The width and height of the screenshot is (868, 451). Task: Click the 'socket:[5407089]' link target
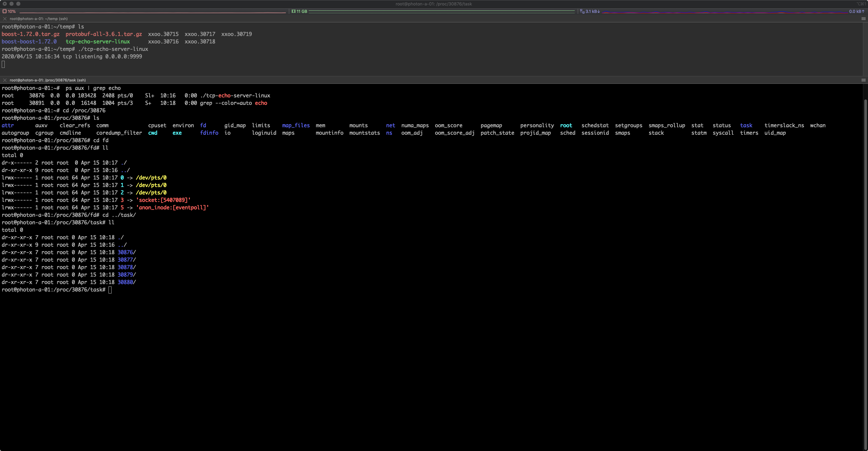click(x=163, y=200)
